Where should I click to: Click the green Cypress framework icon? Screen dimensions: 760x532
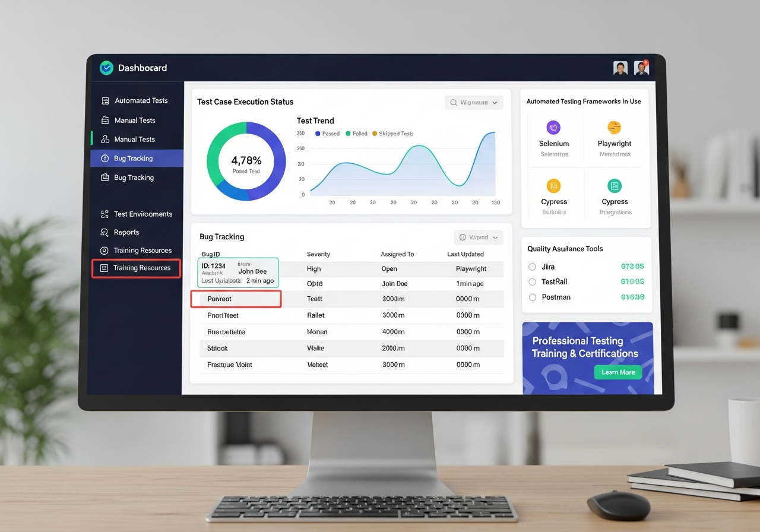click(x=614, y=186)
